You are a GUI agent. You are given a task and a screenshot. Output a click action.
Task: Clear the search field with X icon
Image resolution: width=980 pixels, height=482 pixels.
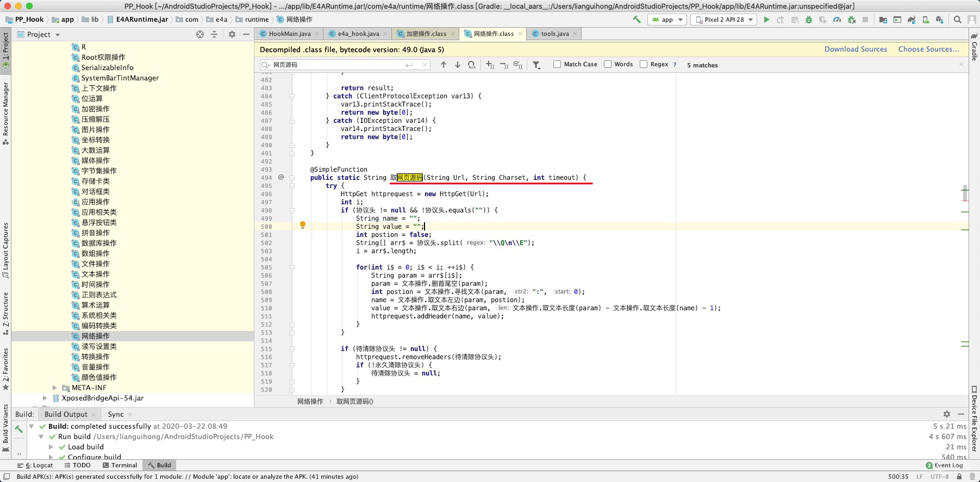click(425, 65)
